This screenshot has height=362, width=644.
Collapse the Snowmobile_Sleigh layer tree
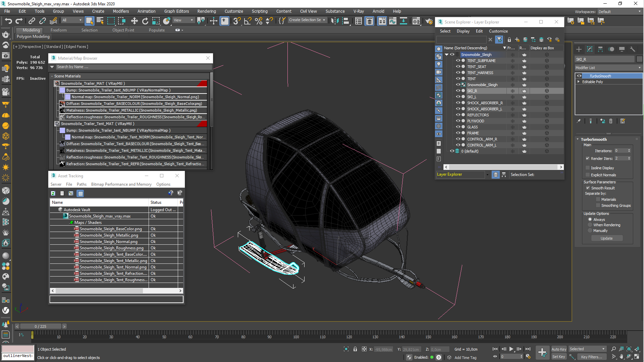446,55
